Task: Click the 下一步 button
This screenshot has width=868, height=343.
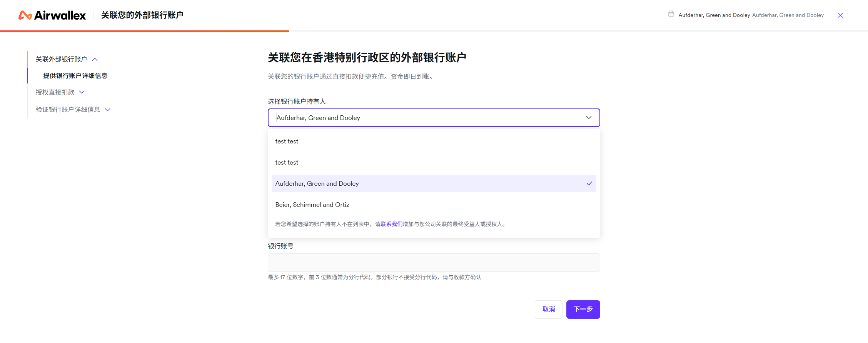Action: point(583,310)
